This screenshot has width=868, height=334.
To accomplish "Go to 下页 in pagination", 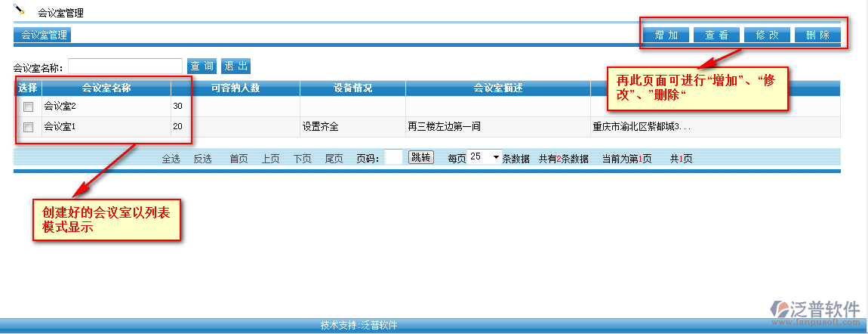I will click(x=302, y=159).
